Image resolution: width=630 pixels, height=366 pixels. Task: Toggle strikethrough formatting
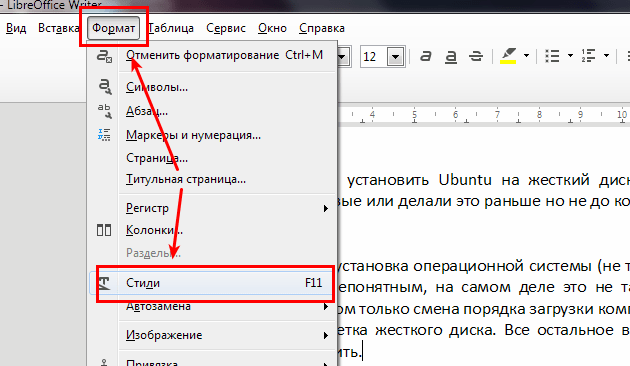coord(476,56)
